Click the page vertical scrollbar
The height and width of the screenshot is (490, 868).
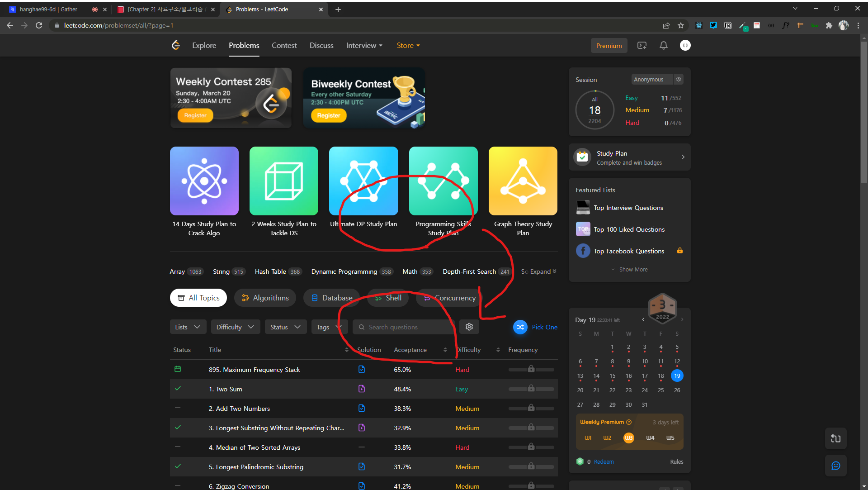point(863,113)
